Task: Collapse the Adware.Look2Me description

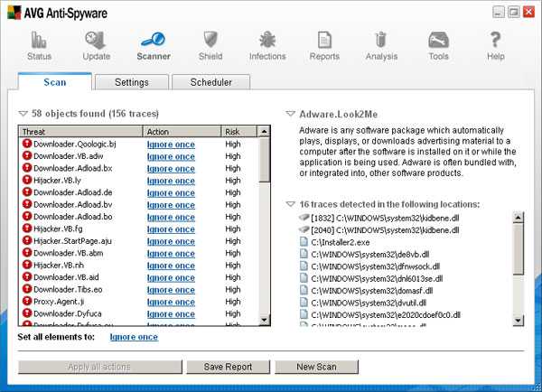Action: click(290, 114)
